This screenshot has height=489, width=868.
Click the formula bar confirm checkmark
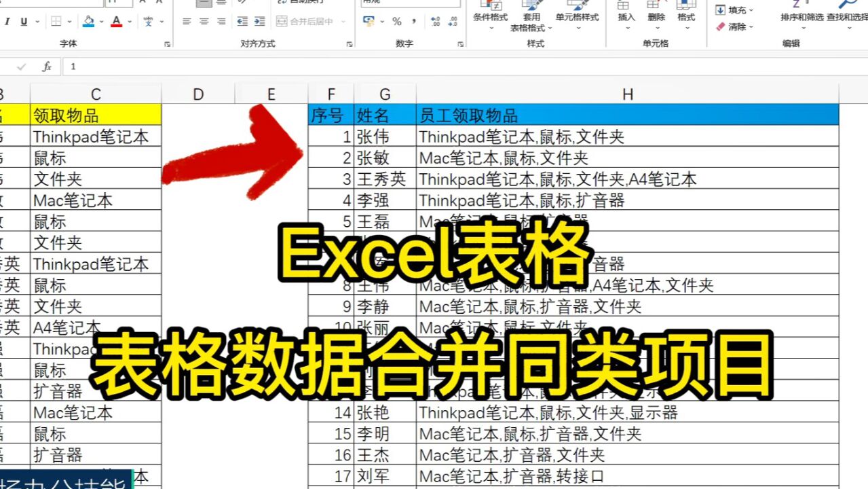coord(21,67)
